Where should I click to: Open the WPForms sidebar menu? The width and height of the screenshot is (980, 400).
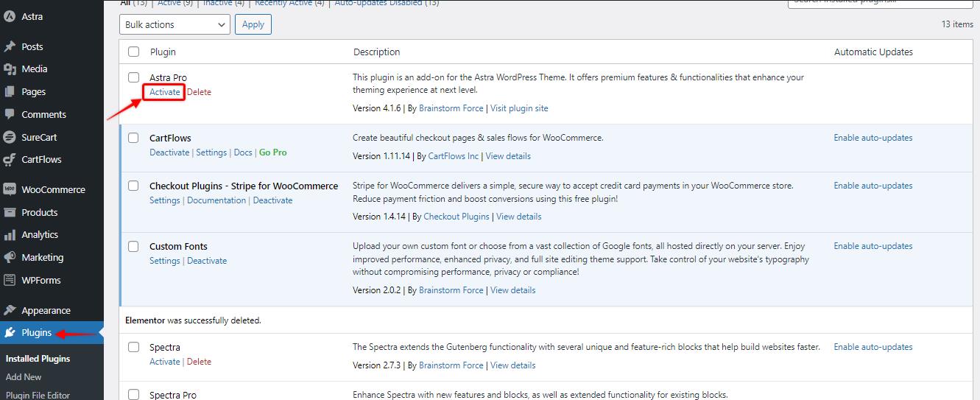tap(40, 280)
